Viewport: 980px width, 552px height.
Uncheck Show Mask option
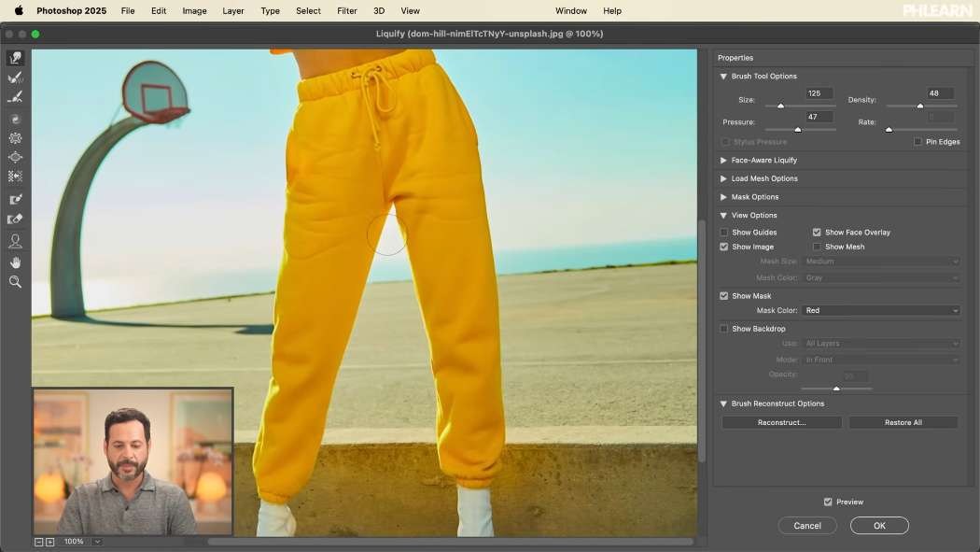[x=723, y=296]
